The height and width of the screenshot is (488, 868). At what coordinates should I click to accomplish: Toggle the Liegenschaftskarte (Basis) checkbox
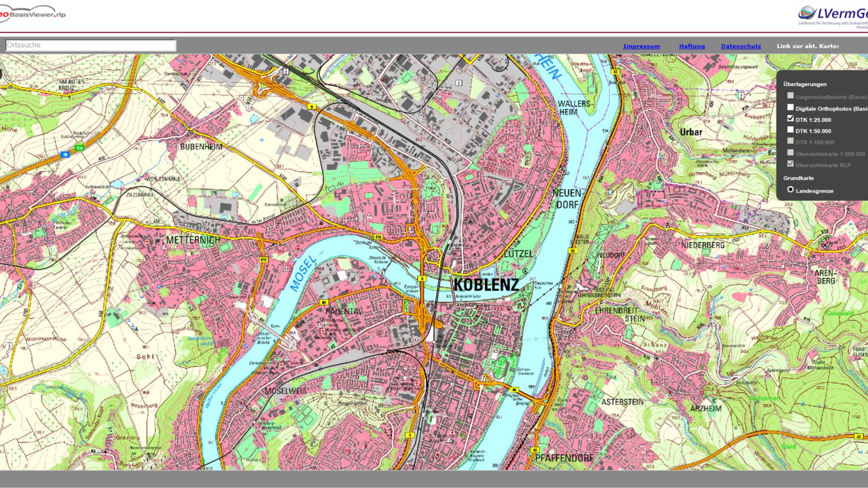pyautogui.click(x=790, y=96)
